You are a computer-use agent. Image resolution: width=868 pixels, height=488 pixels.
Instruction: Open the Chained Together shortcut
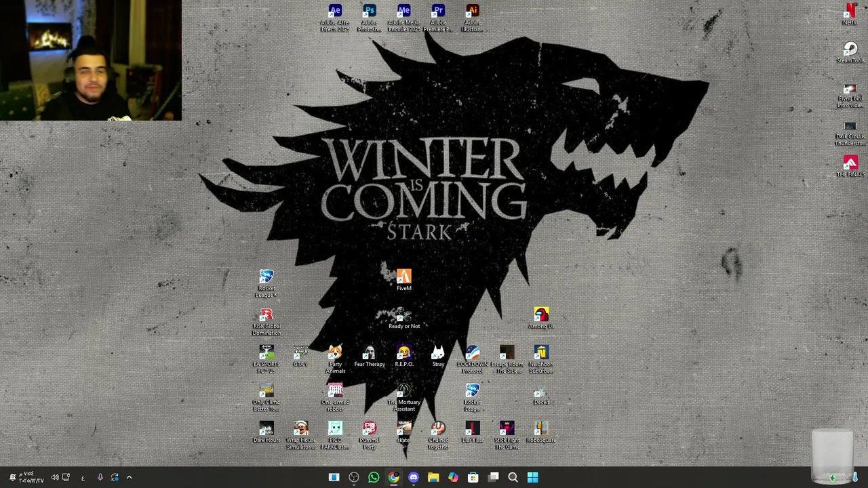click(438, 435)
